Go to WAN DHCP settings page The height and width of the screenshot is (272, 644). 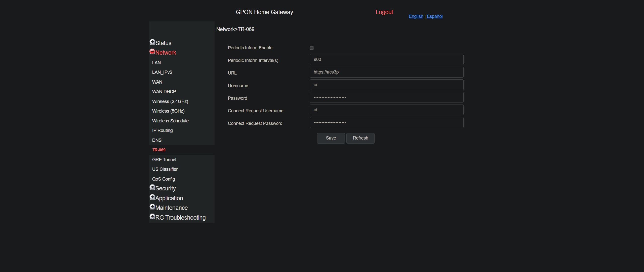coord(164,92)
